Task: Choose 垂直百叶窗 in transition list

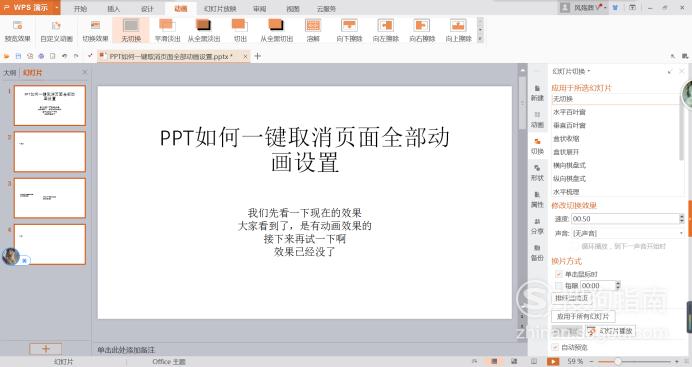Action: coord(569,125)
